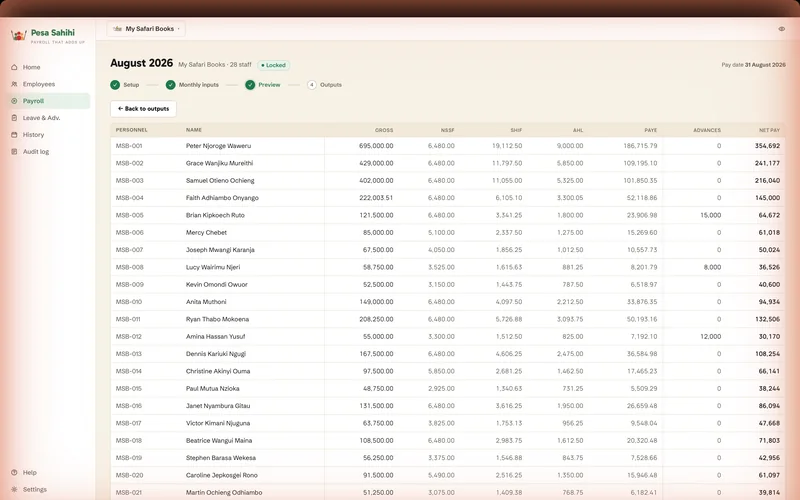Screen dimensions: 800x500
Task: Click the Preview step green checkmark
Action: 250,85
